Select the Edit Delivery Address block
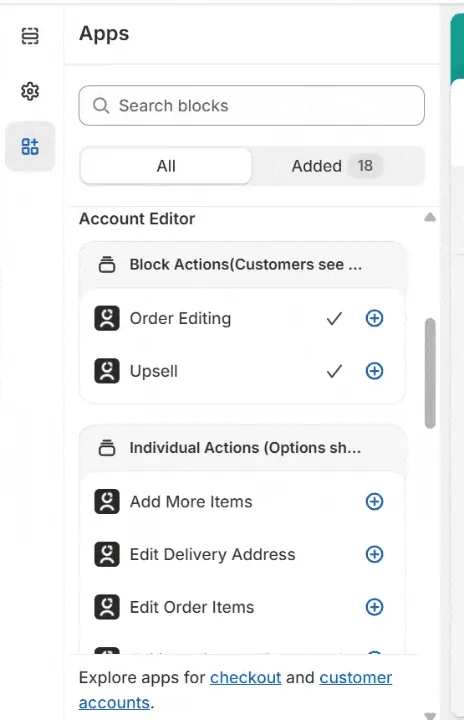464x720 pixels. click(x=242, y=554)
